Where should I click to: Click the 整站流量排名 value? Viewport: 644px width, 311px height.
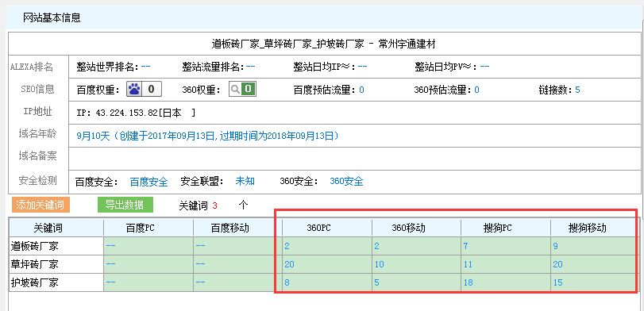pyautogui.click(x=251, y=67)
